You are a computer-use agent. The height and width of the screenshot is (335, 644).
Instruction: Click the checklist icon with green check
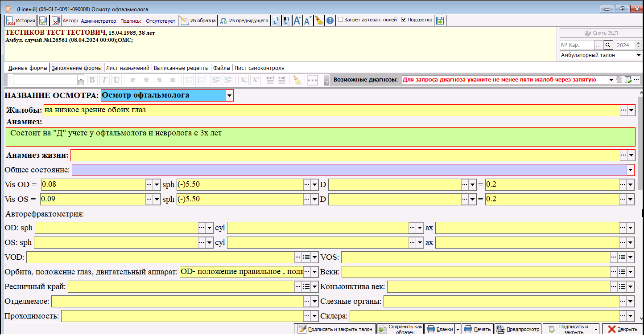[43, 20]
